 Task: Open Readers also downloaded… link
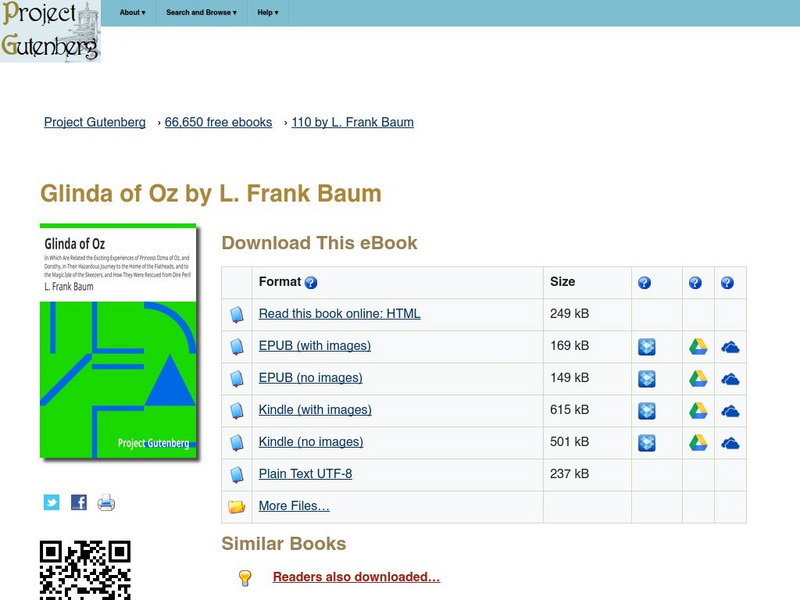356,577
